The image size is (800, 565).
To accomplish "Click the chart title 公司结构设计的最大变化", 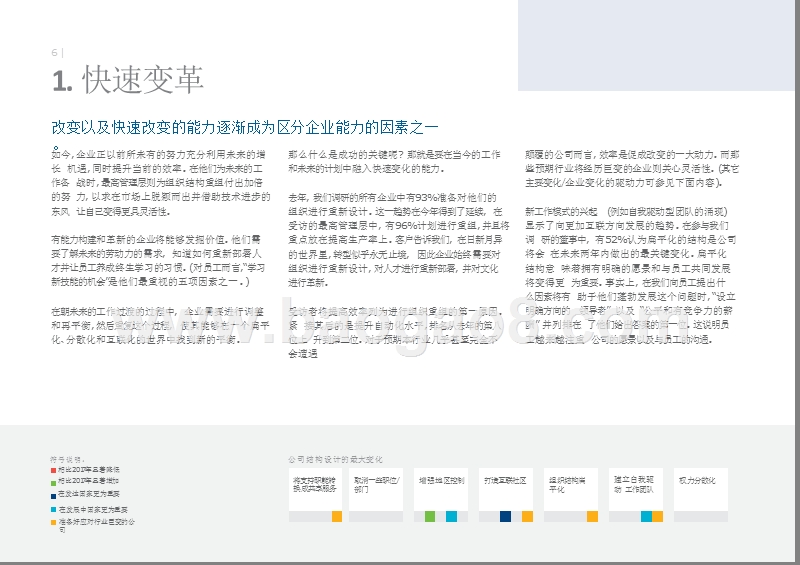I will pyautogui.click(x=335, y=459).
